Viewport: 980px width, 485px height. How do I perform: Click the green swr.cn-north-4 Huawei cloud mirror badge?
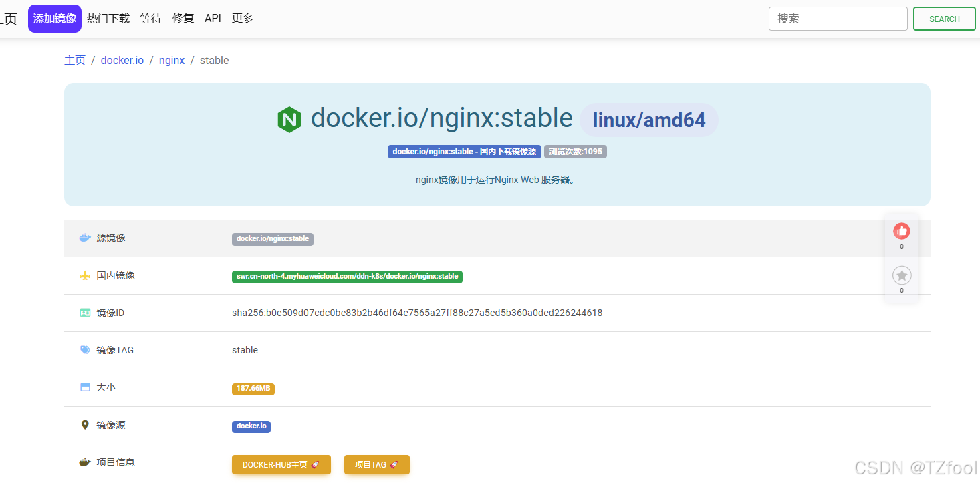click(x=347, y=276)
